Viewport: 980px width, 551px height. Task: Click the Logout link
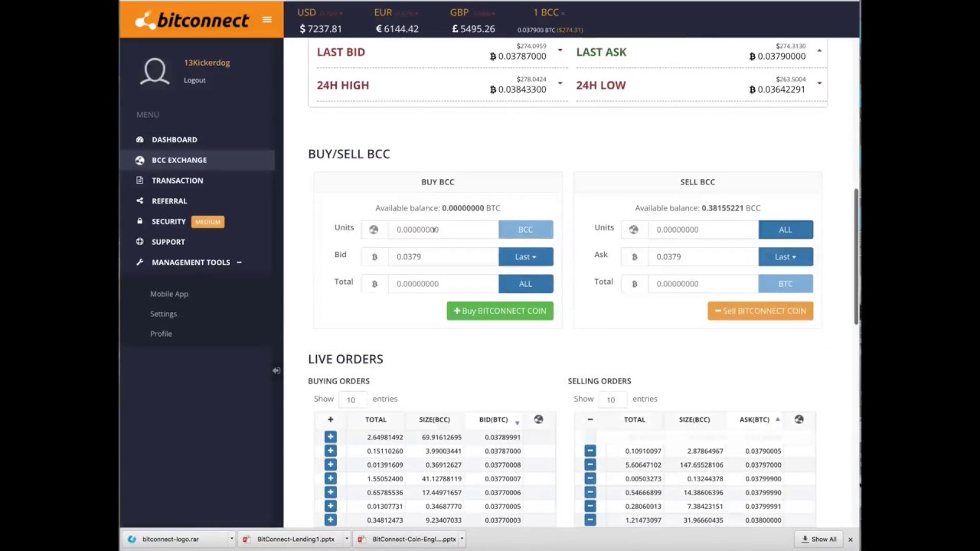click(194, 80)
